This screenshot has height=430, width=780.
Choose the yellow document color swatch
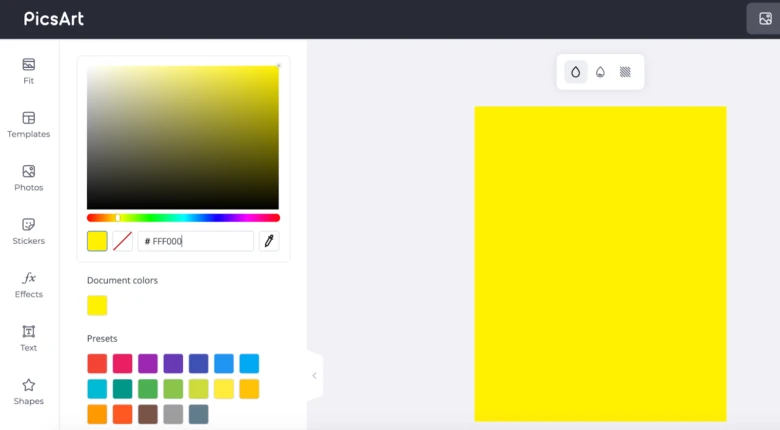pos(97,305)
